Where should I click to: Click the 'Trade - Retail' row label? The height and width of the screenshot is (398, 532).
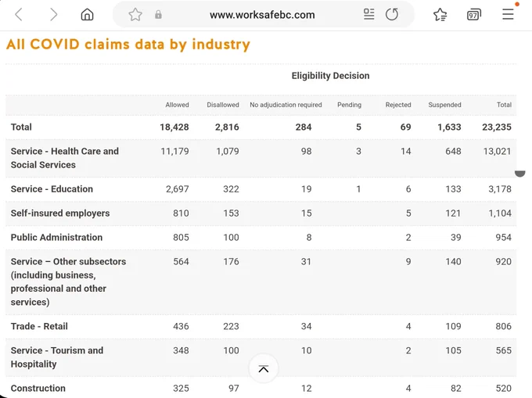[x=39, y=326]
